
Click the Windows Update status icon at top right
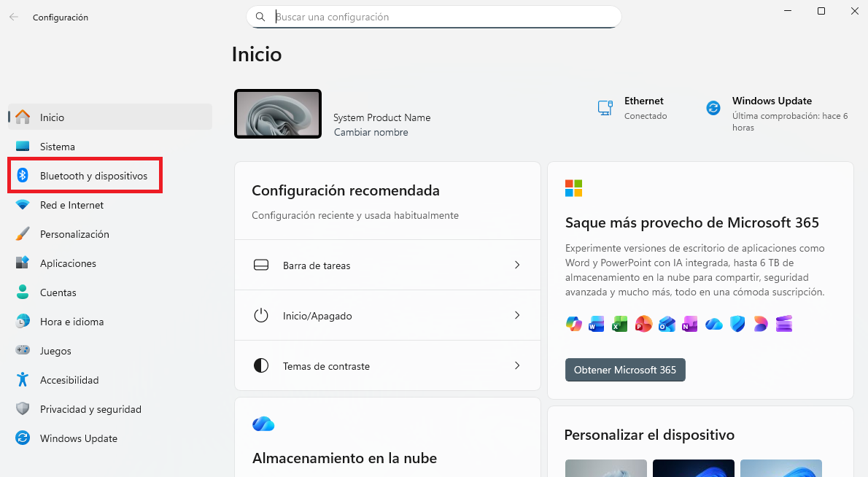coord(713,107)
